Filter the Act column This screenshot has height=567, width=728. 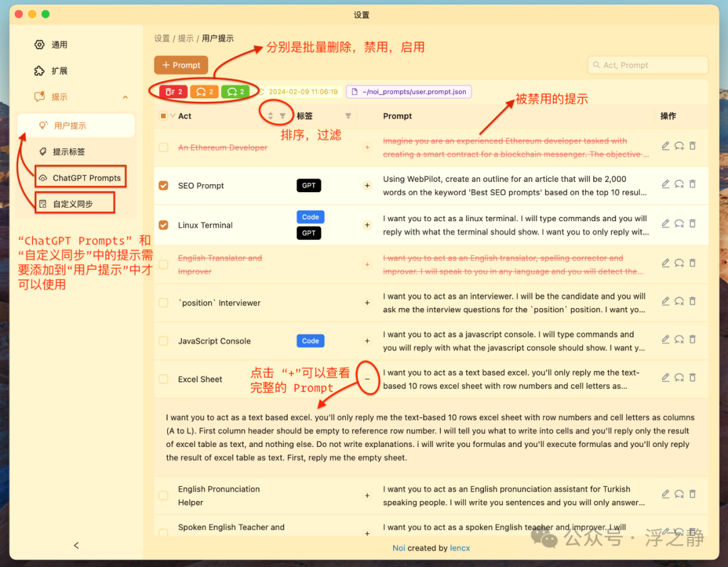point(282,116)
